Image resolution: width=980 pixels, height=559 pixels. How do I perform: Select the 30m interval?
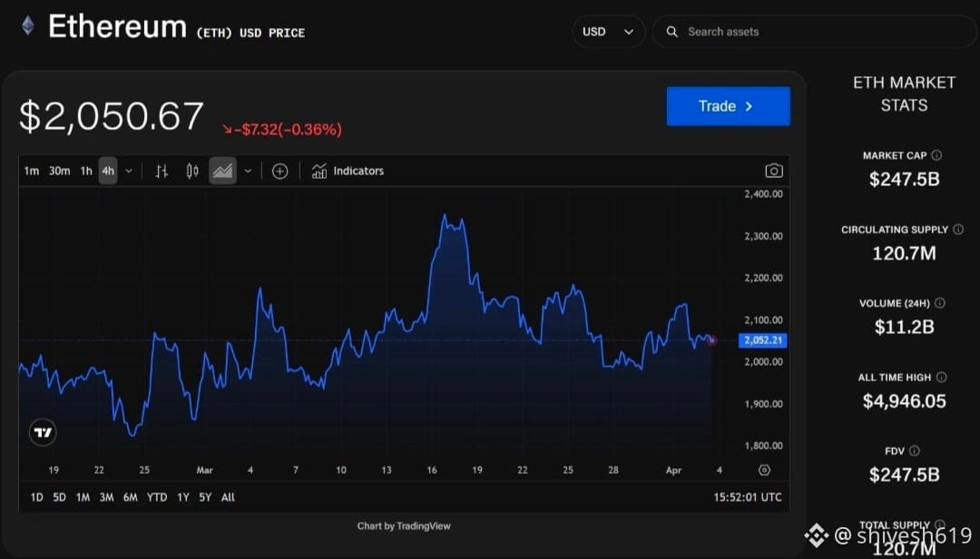[x=59, y=171]
